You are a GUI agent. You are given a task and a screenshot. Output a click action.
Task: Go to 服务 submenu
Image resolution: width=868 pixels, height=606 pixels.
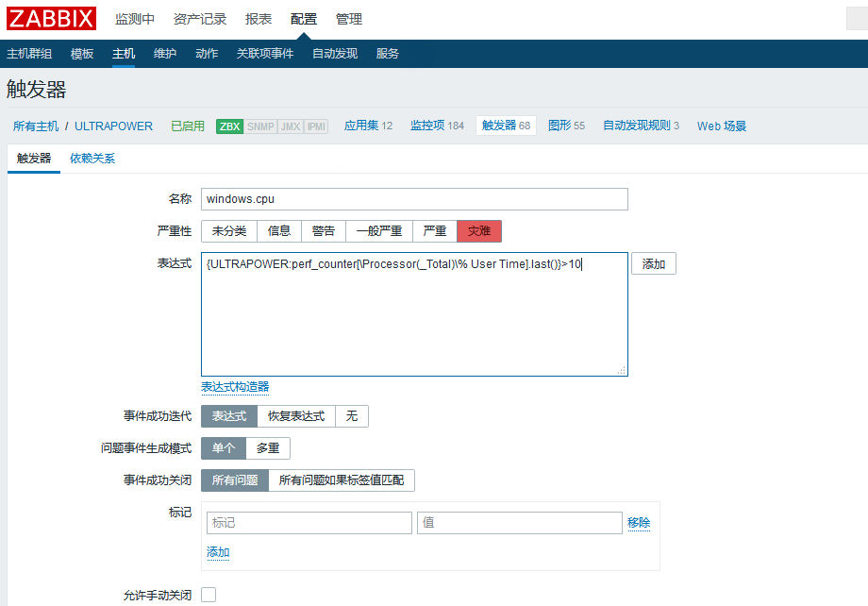point(388,54)
